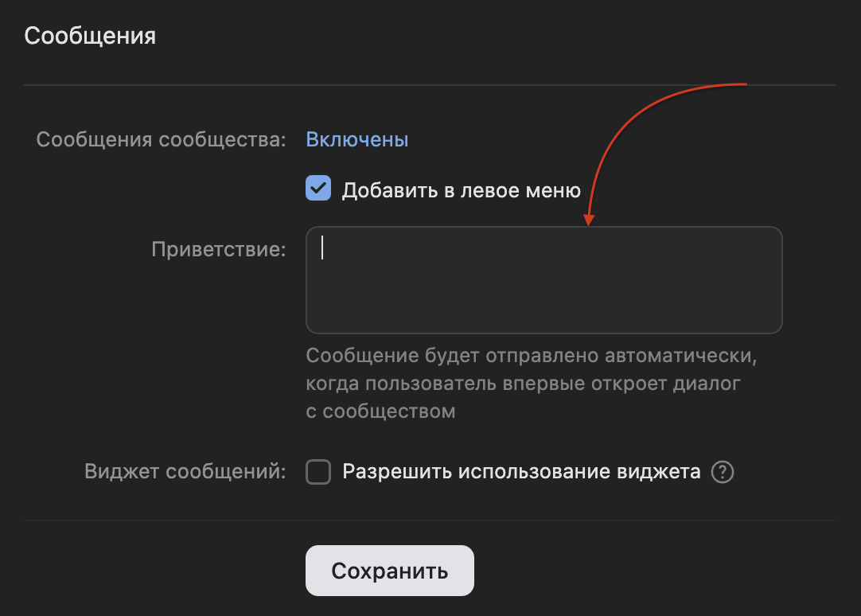Screen dimensions: 861x616
Task: Open the "Включены" community messages dropdown
Action: pos(357,140)
